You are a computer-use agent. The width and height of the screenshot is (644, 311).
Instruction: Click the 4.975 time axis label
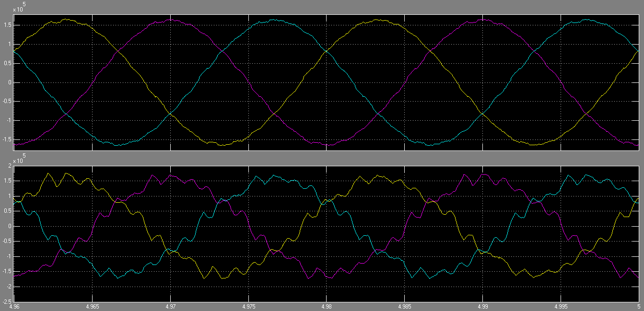pos(248,306)
